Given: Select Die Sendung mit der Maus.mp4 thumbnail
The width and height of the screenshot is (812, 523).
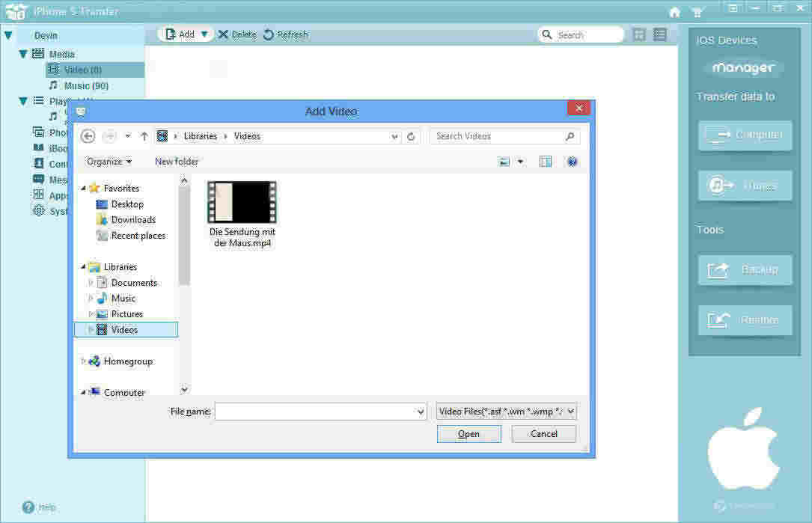Looking at the screenshot, I should point(242,202).
